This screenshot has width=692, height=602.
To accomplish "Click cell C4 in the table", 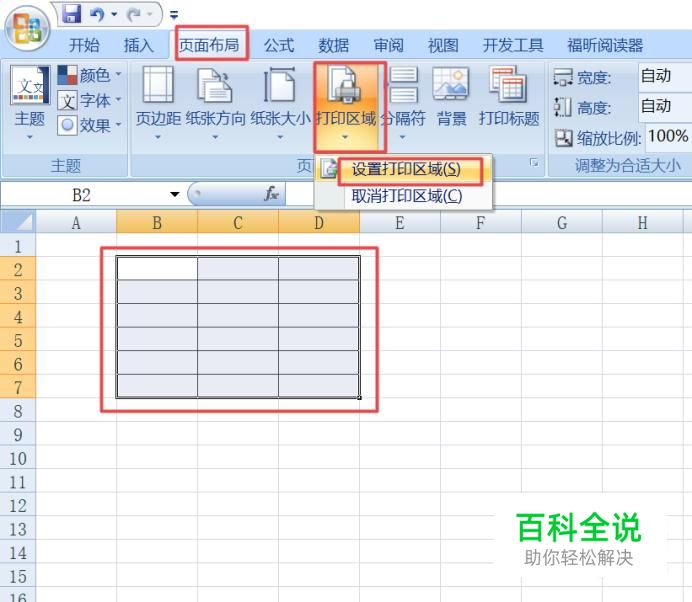I will click(x=238, y=316).
